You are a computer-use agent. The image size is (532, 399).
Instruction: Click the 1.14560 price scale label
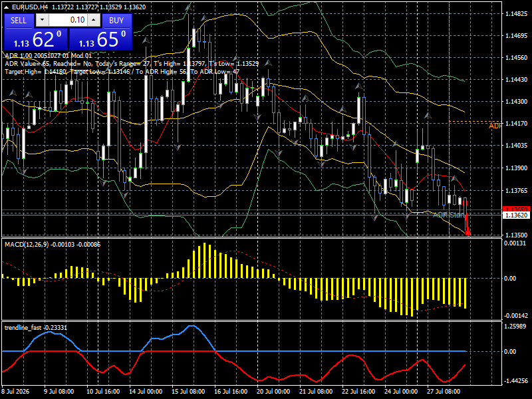(517, 58)
